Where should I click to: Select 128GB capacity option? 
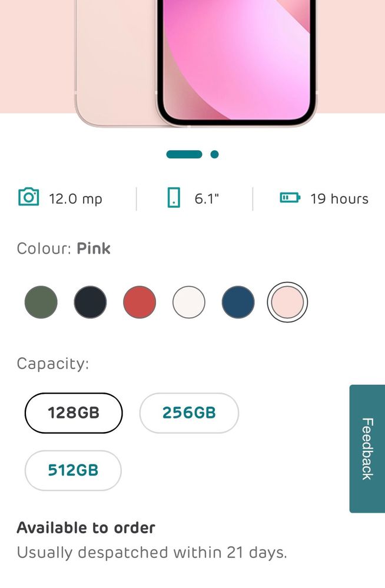[x=74, y=413]
